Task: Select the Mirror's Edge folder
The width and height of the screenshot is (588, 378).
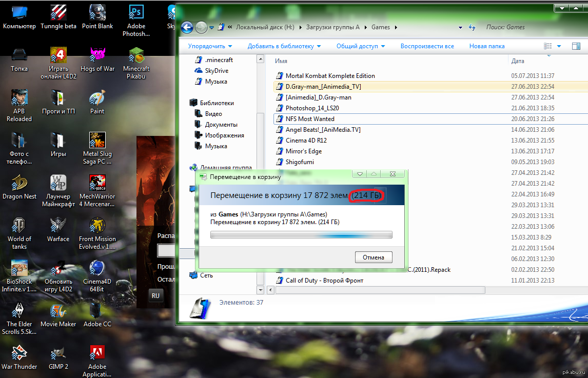Action: tap(303, 151)
